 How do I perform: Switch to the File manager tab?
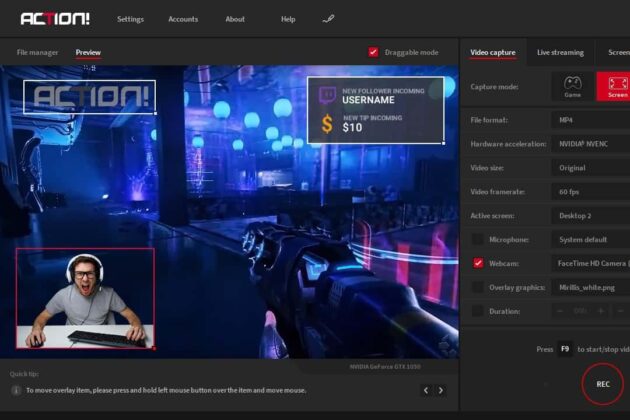(x=37, y=52)
